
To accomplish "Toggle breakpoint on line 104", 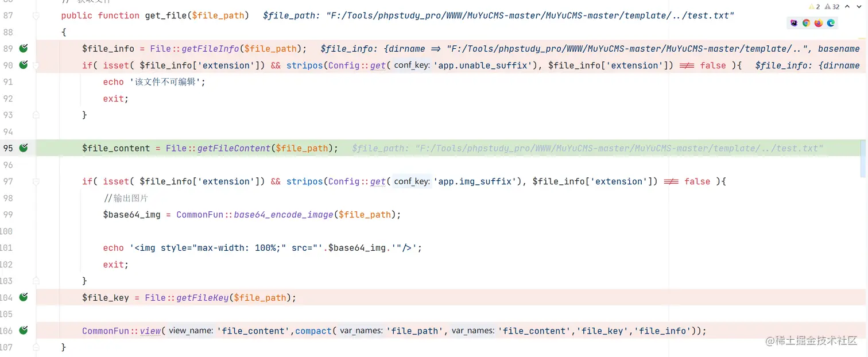I will point(24,297).
